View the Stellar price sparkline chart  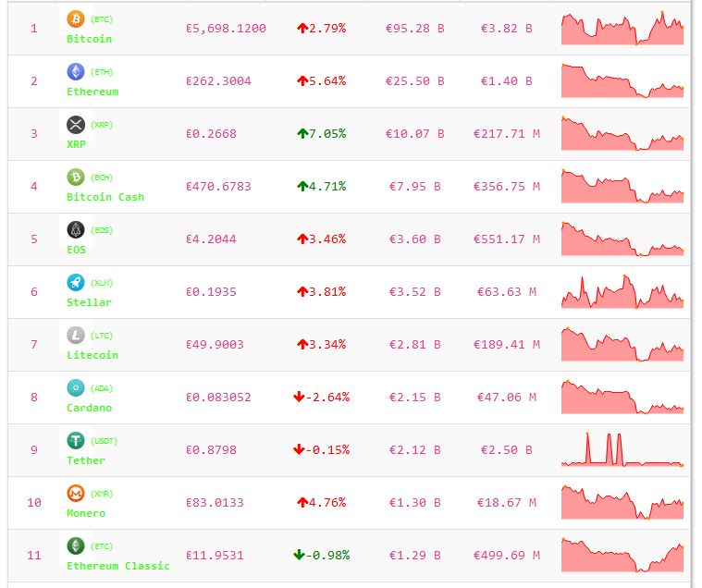[622, 292]
